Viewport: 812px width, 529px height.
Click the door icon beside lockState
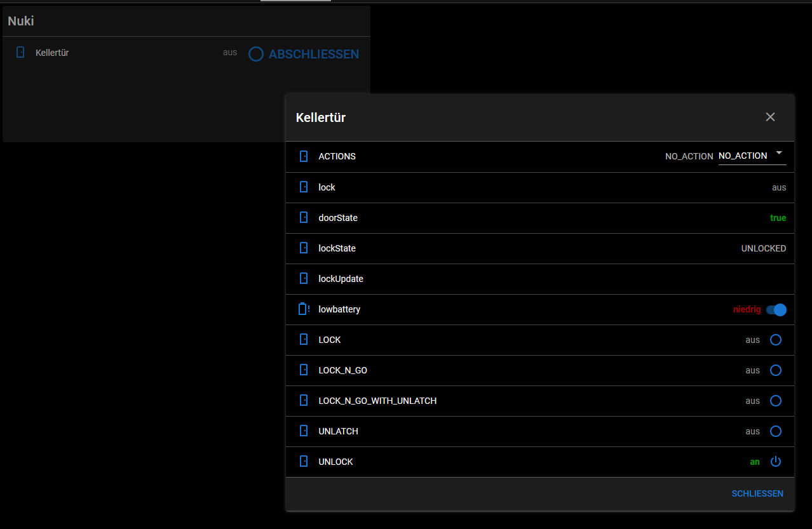(x=304, y=248)
